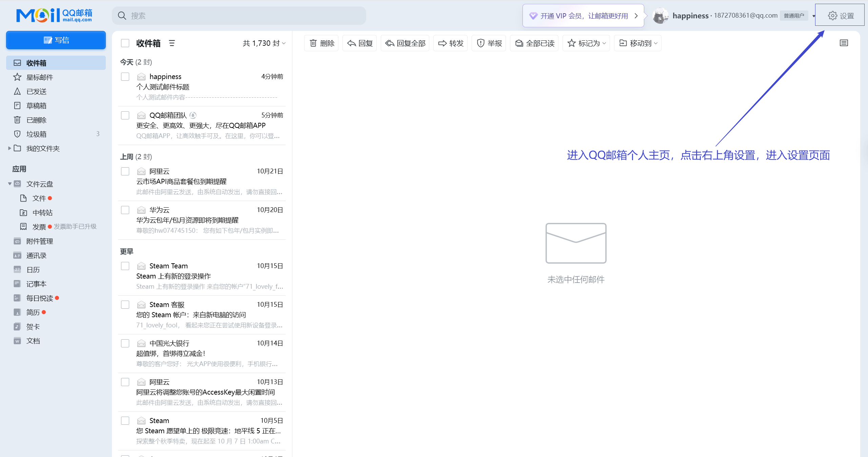Screen dimensions: 868x457
Task: Click the 开通 VIP 会员 banner link
Action: pyautogui.click(x=583, y=16)
